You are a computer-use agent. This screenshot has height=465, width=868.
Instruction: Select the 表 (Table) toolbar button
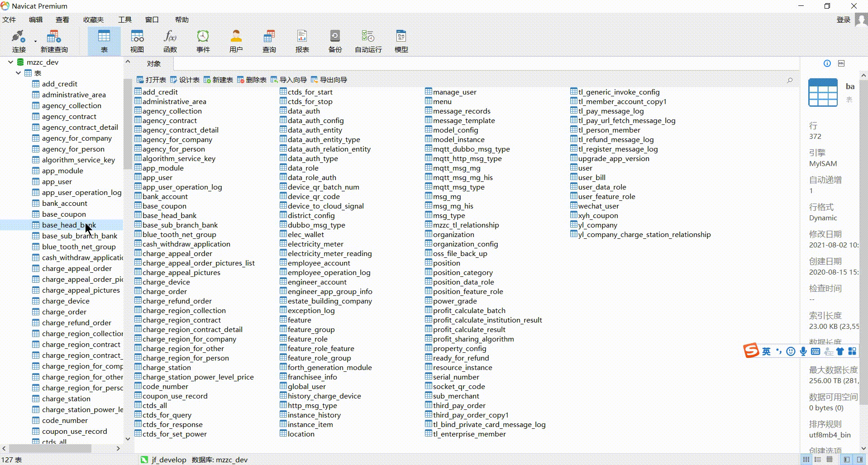point(104,41)
